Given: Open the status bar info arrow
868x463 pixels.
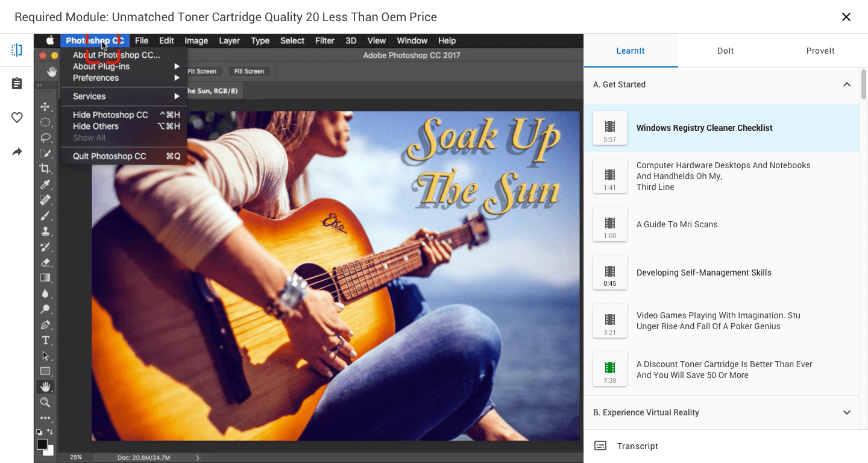Looking at the screenshot, I should tap(198, 458).
